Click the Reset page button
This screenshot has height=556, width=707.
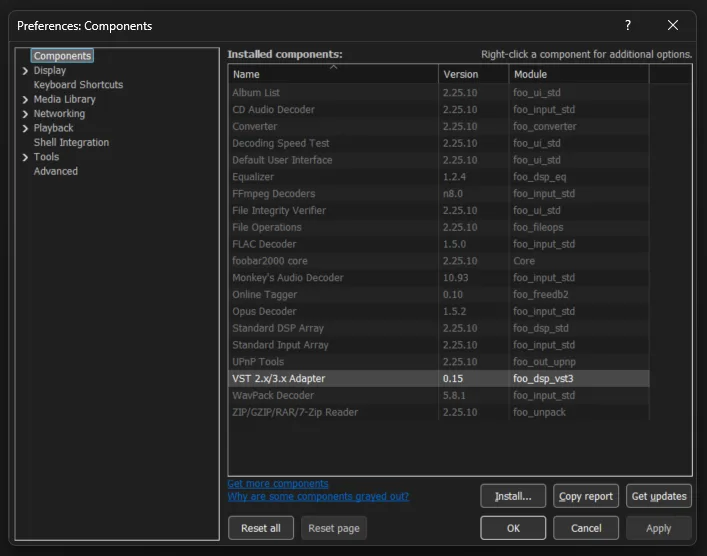(334, 528)
